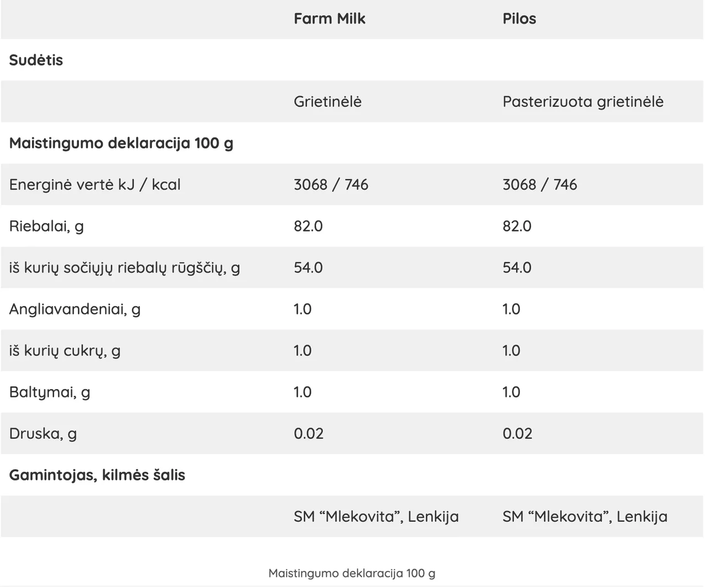Viewport: 705px width, 588px height.
Task: Select the Sudėtis section heading
Action: click(36, 60)
